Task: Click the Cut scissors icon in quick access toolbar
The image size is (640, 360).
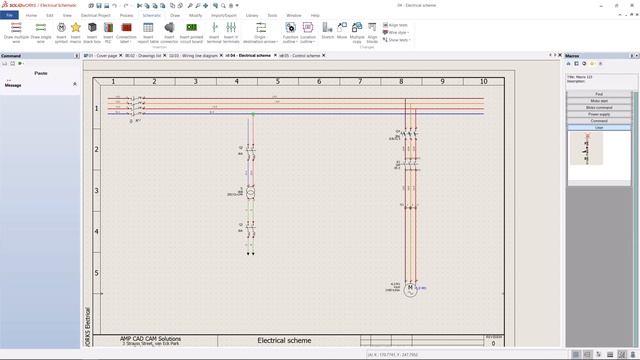Action: 140,6
